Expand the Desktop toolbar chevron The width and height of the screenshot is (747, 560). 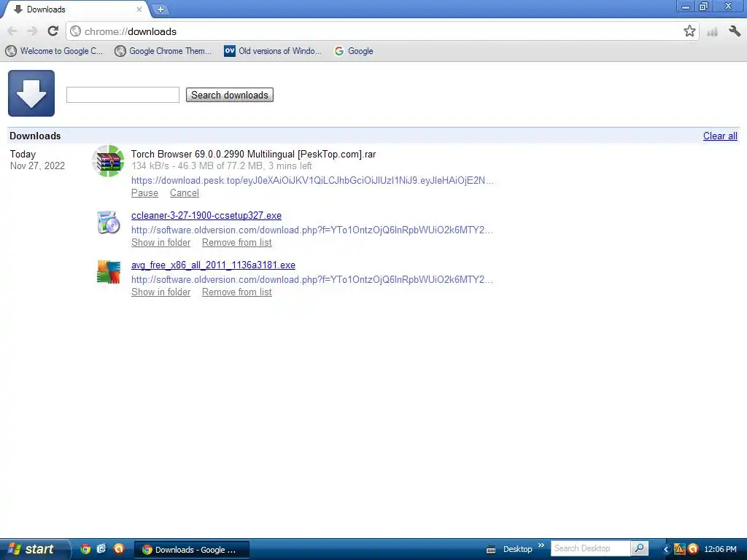point(541,545)
